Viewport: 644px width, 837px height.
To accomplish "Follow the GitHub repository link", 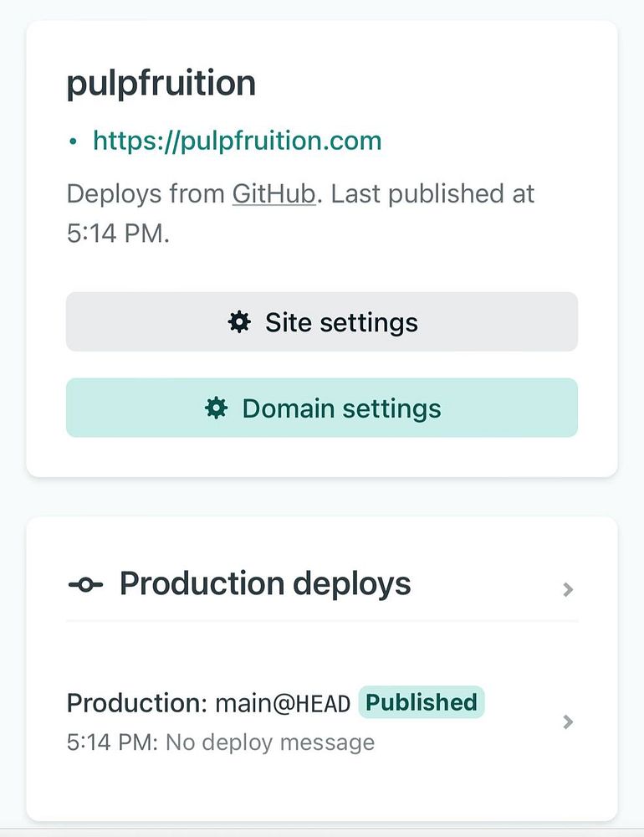I will [x=273, y=194].
